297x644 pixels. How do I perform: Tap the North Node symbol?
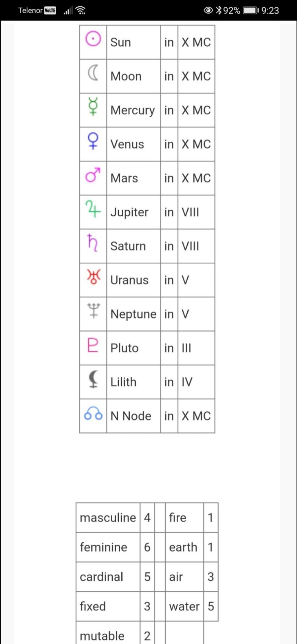(93, 413)
